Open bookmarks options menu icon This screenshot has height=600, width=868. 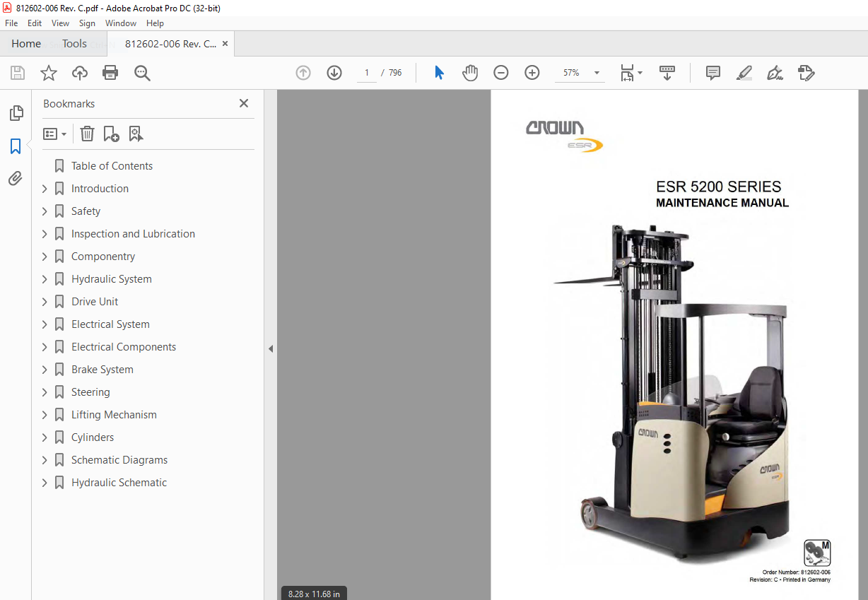(x=54, y=134)
